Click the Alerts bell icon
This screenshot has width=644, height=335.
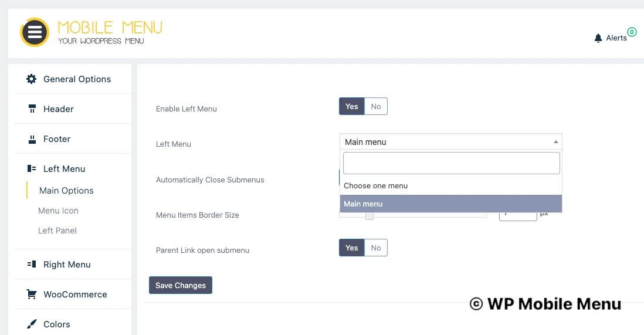598,38
